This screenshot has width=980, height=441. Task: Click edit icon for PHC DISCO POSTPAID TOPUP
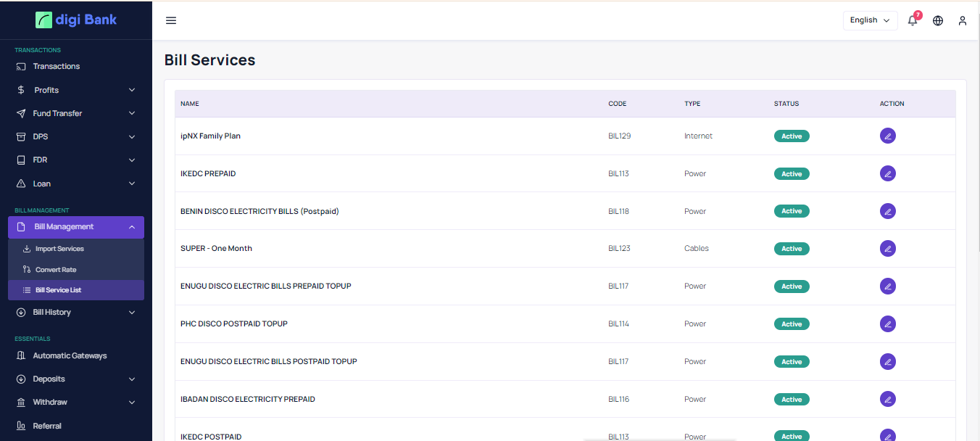[x=887, y=324]
